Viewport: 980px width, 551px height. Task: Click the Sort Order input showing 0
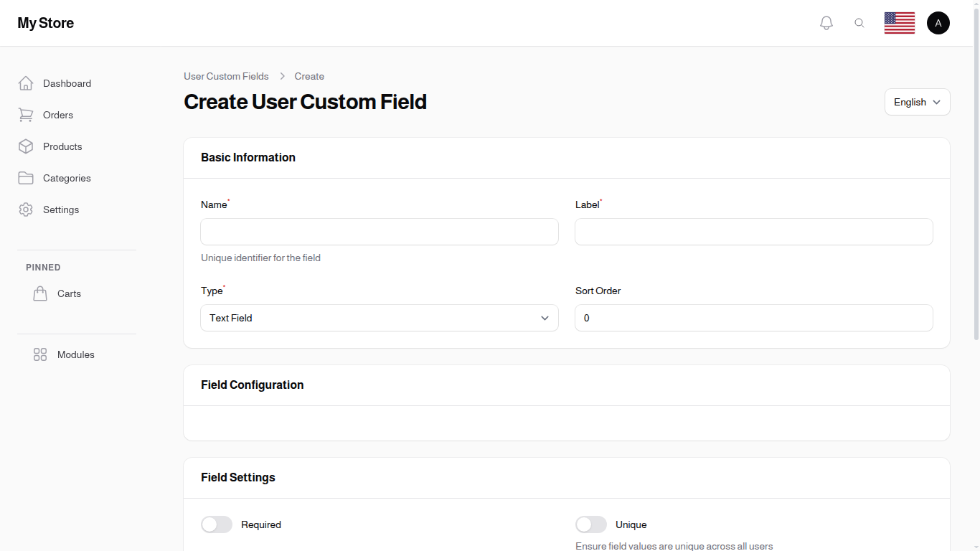click(753, 318)
